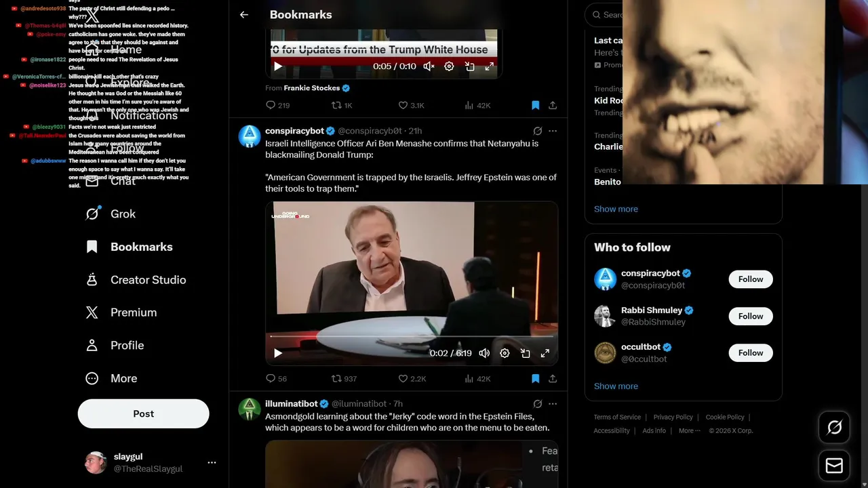Toggle picture-in-picture on the conspiracybot video

[525, 353]
